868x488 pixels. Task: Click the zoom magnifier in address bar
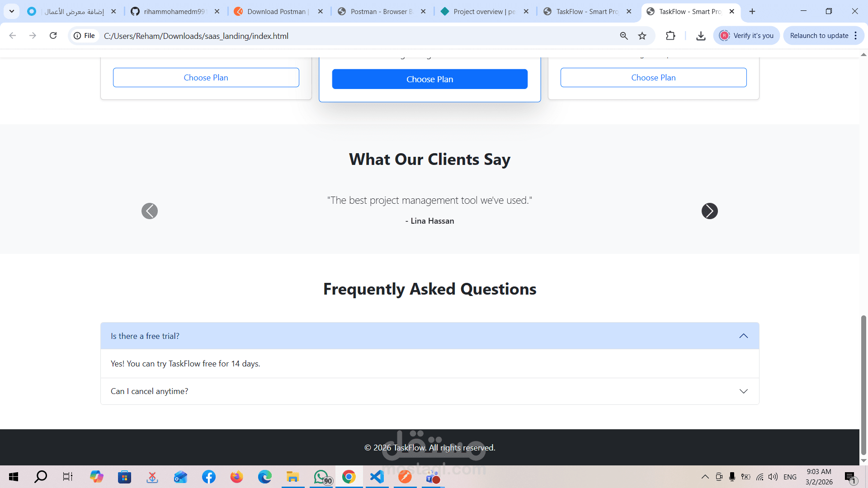coord(624,36)
